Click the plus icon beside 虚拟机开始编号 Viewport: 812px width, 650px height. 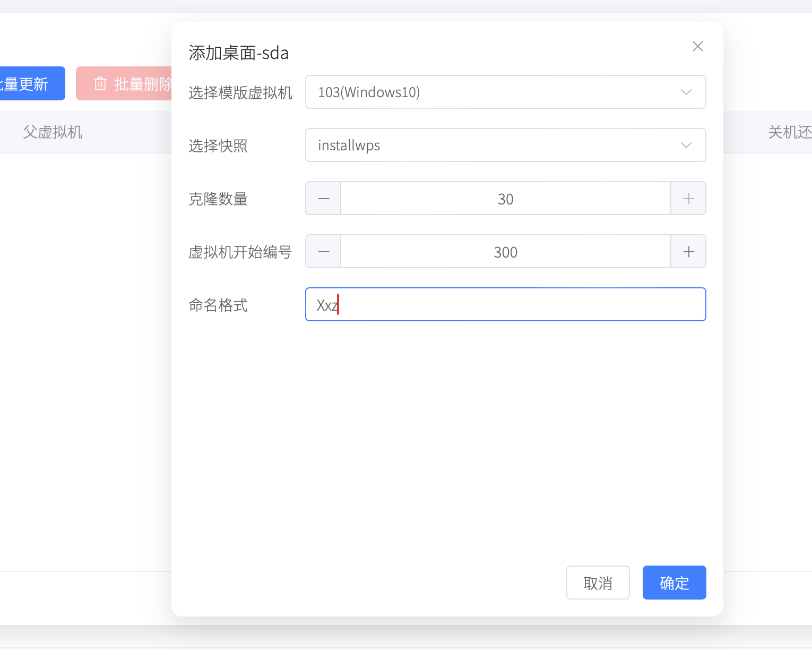click(688, 251)
